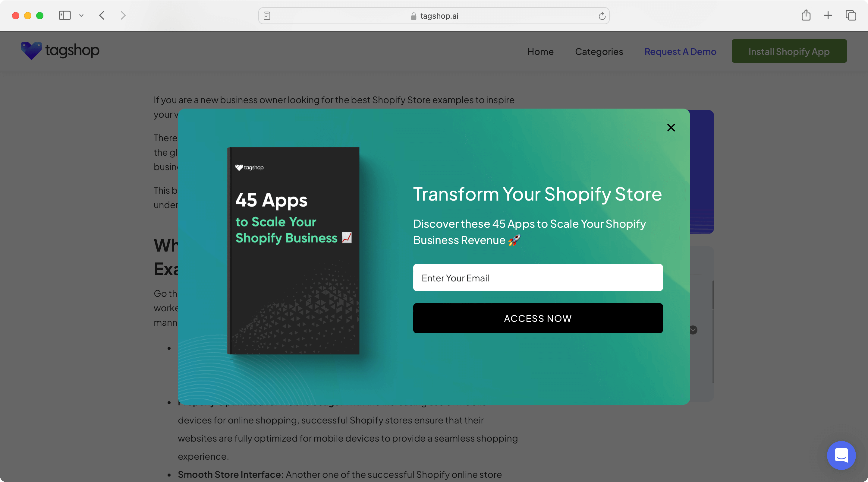Toggle the Safari sidebar icon
Viewport: 868px width, 482px height.
[65, 15]
